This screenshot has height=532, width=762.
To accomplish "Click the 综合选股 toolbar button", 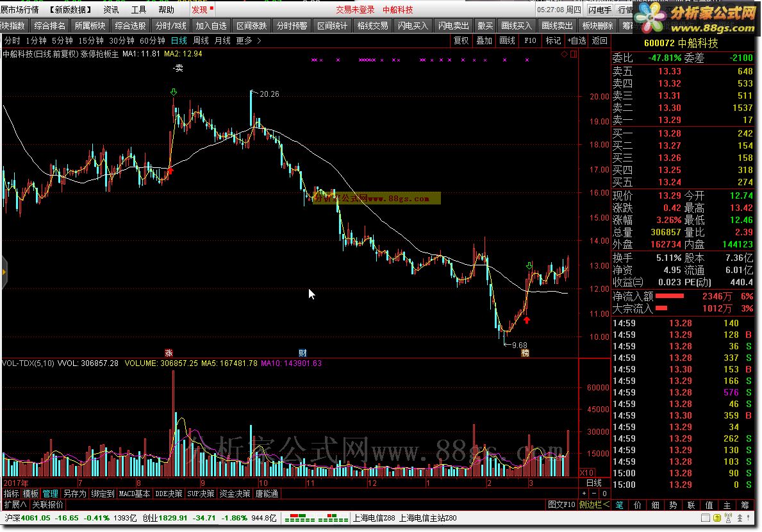I will pos(130,26).
